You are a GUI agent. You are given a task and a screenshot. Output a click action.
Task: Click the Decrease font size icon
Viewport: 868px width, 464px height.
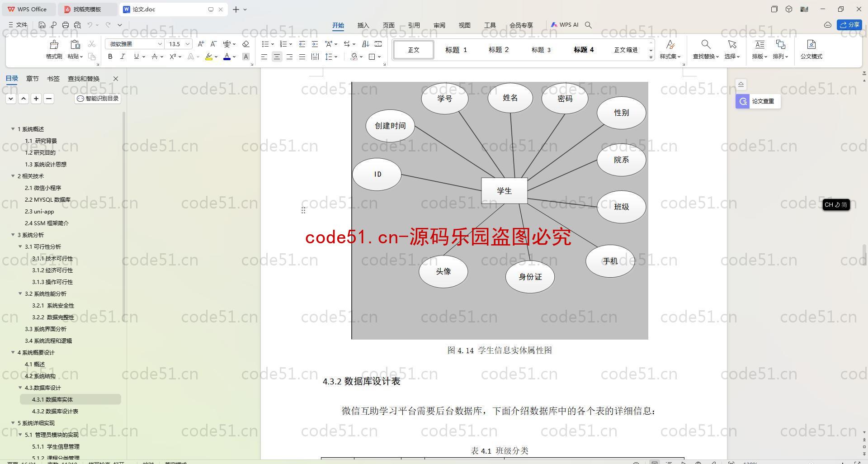pos(213,44)
